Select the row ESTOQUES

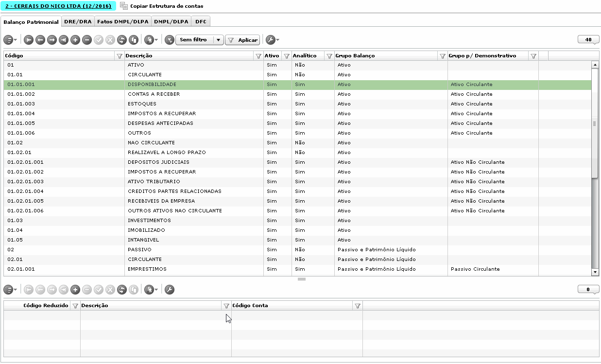(x=297, y=104)
